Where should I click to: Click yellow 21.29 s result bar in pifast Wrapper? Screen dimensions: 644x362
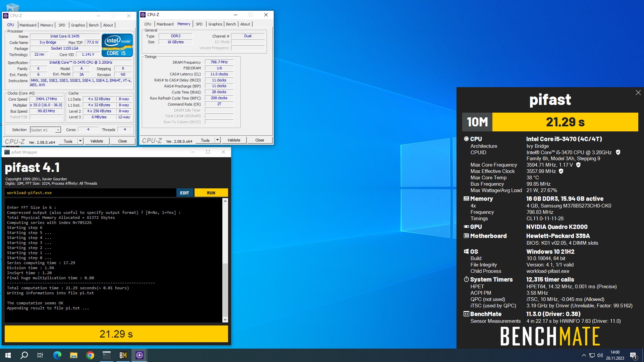coord(116,334)
